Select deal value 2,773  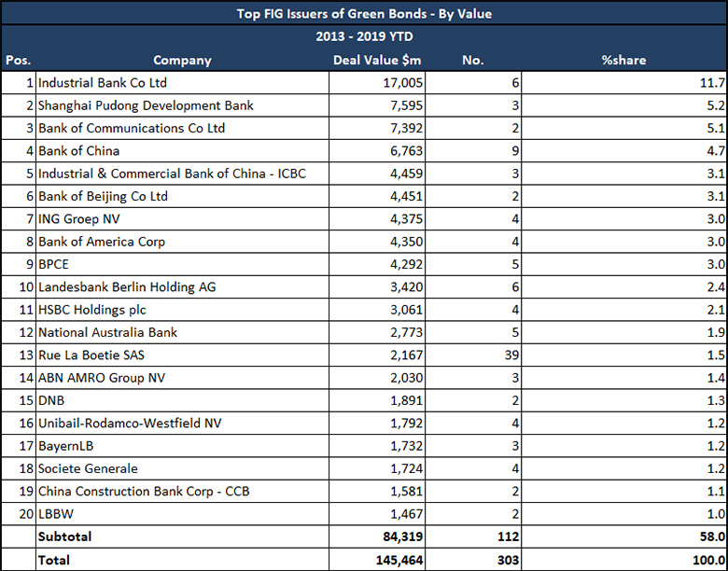tap(377, 333)
